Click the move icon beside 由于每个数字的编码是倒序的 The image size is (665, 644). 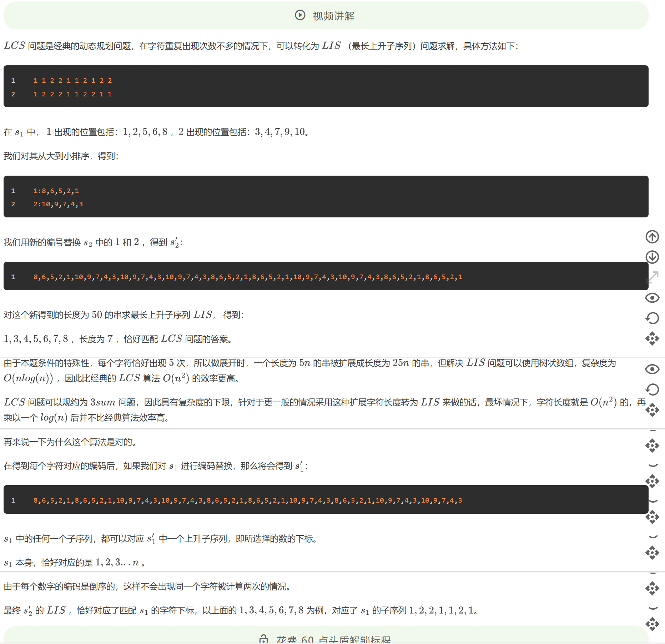pyautogui.click(x=652, y=588)
